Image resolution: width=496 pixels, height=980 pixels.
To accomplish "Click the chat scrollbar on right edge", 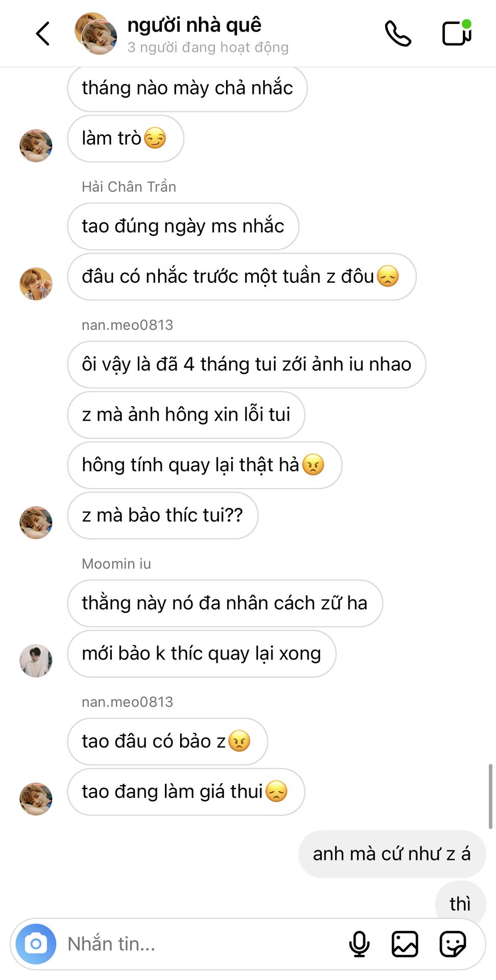I will (x=490, y=796).
